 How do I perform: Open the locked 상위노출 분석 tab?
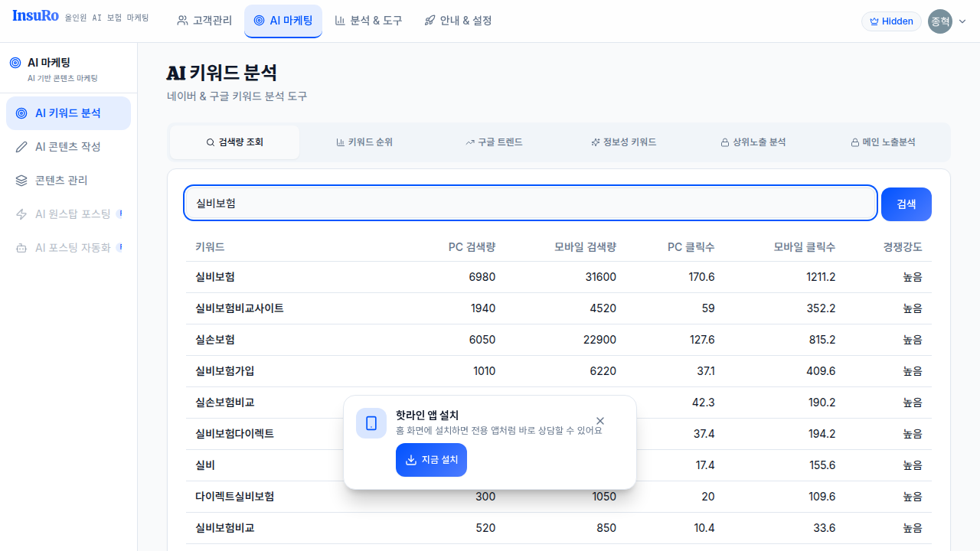[x=753, y=142]
